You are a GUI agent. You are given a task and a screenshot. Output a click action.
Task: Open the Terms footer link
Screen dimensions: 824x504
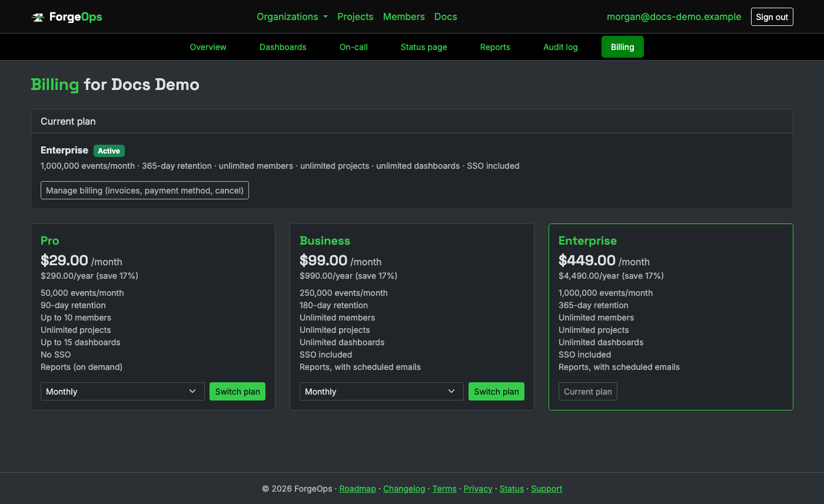coord(444,489)
